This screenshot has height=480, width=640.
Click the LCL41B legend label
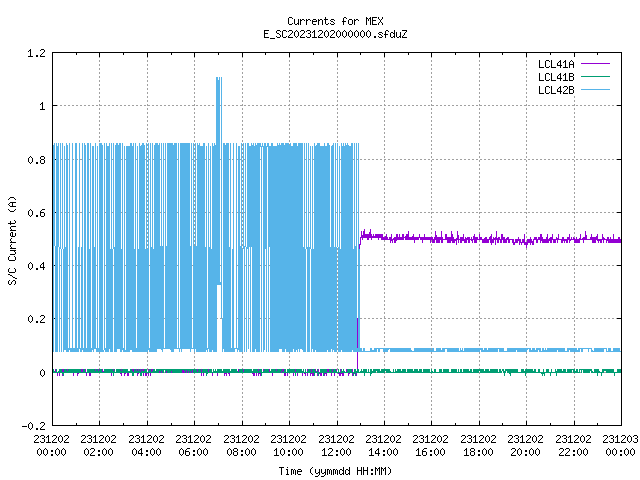[556, 77]
